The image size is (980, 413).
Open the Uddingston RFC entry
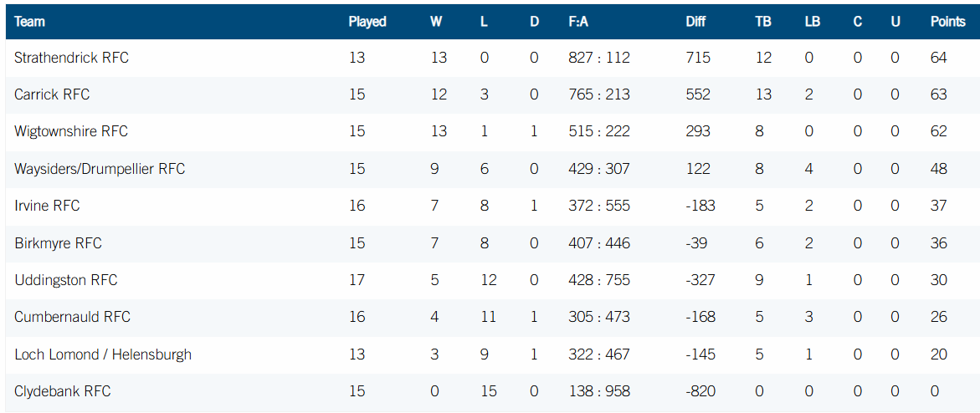click(x=65, y=281)
